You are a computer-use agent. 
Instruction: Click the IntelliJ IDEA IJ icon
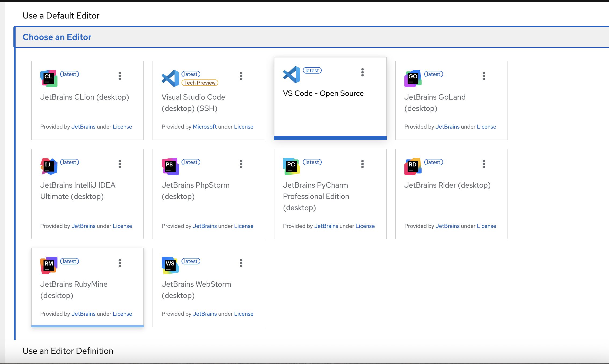(49, 166)
